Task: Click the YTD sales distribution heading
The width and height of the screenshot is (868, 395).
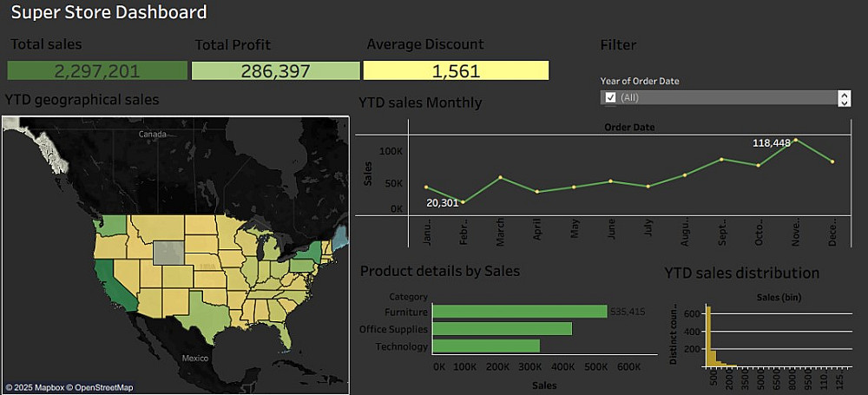Action: [742, 273]
